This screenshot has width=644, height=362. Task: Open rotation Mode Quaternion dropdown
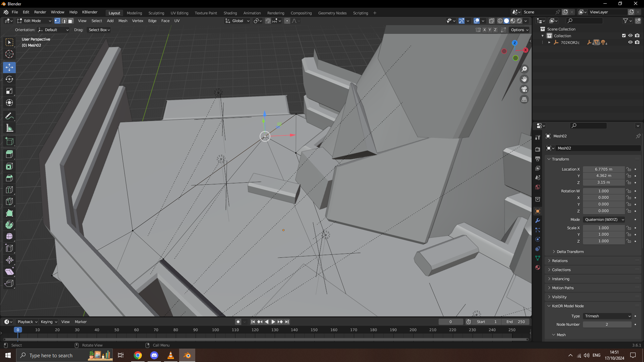[x=604, y=220]
